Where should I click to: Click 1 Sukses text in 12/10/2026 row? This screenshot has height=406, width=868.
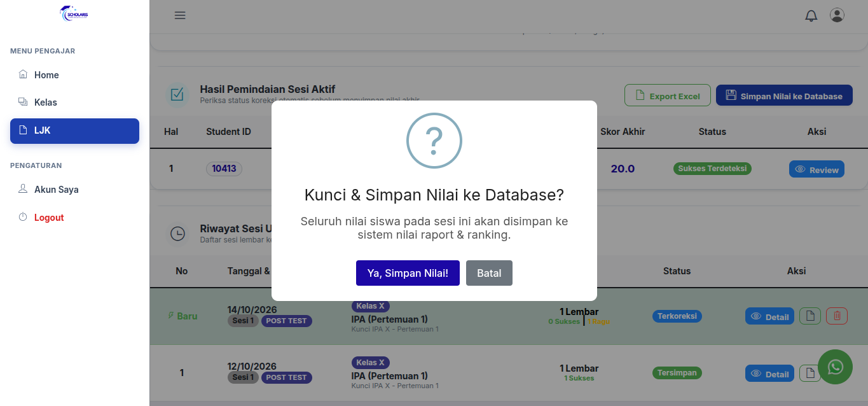(579, 378)
